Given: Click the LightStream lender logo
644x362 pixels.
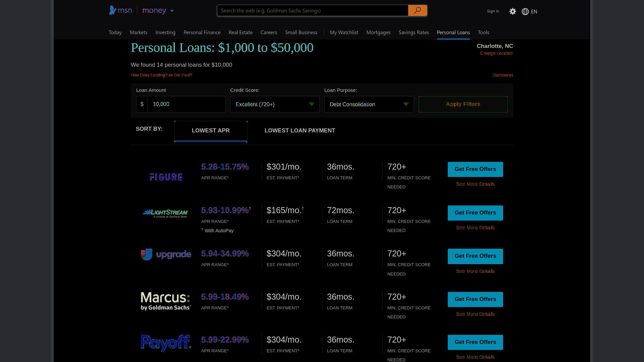Looking at the screenshot, I should pos(165,214).
